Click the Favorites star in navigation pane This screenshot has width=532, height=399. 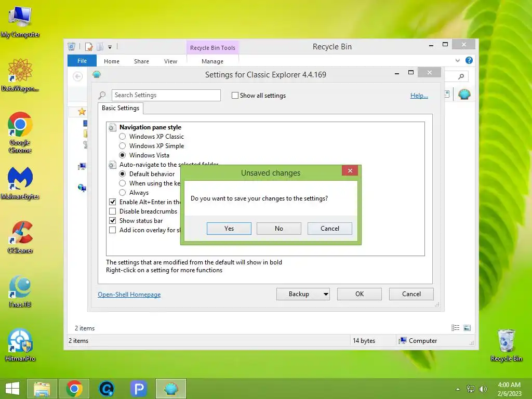pos(82,112)
